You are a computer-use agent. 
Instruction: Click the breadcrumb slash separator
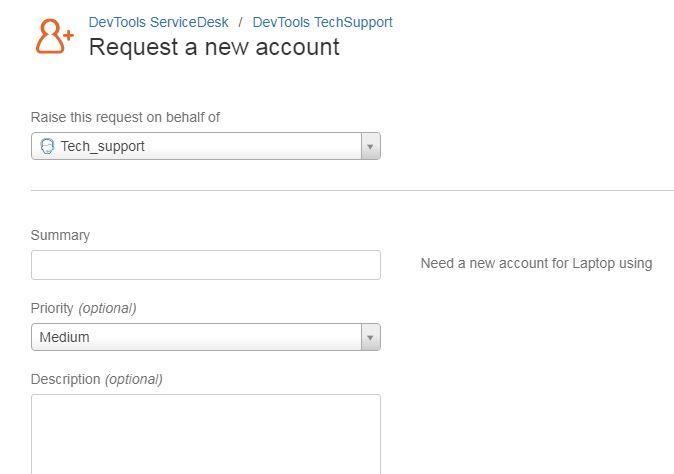[x=240, y=22]
